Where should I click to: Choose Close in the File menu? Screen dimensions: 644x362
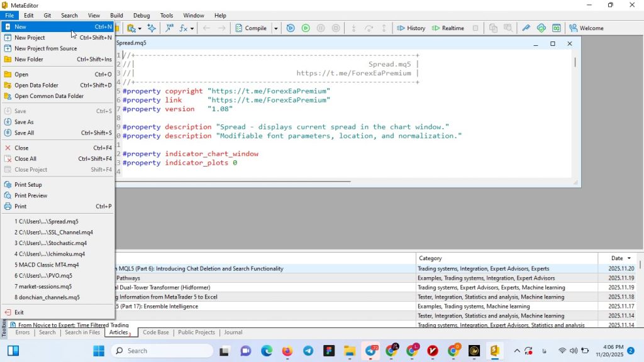[x=57, y=148]
